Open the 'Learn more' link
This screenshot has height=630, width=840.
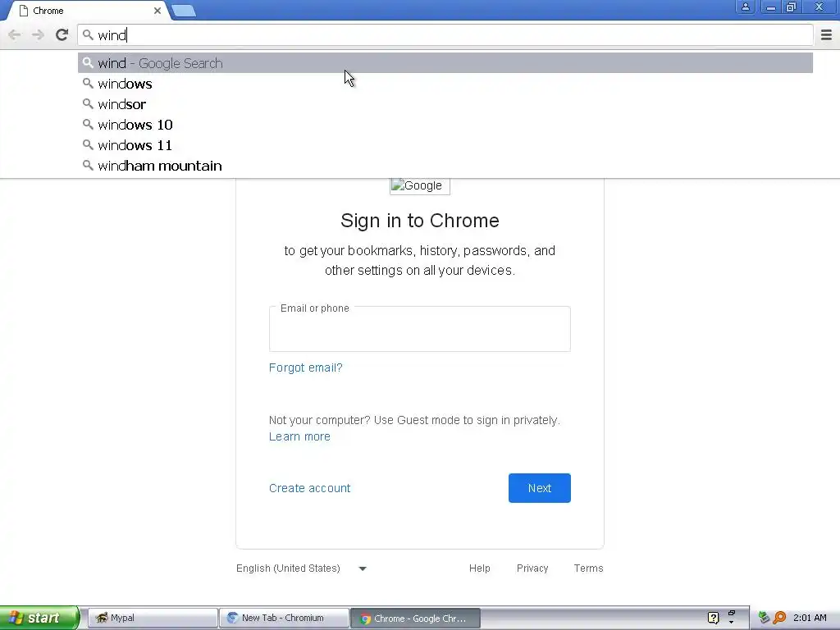(x=299, y=436)
